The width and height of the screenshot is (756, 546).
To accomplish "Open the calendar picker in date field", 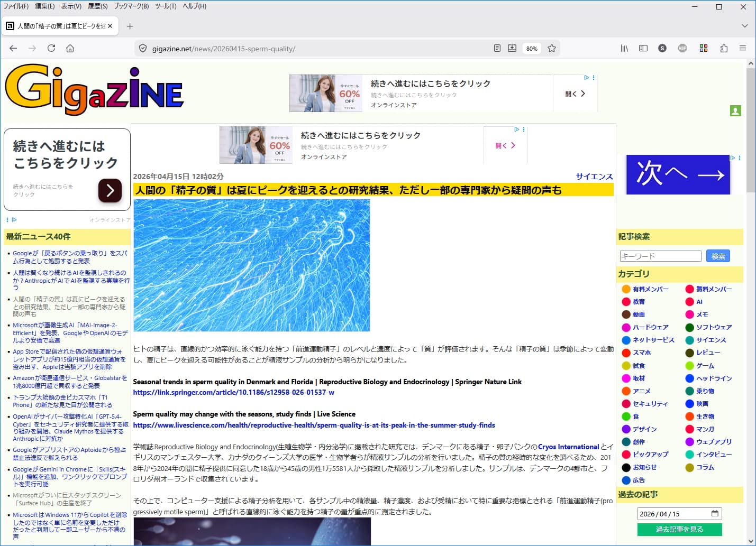I will tap(715, 514).
